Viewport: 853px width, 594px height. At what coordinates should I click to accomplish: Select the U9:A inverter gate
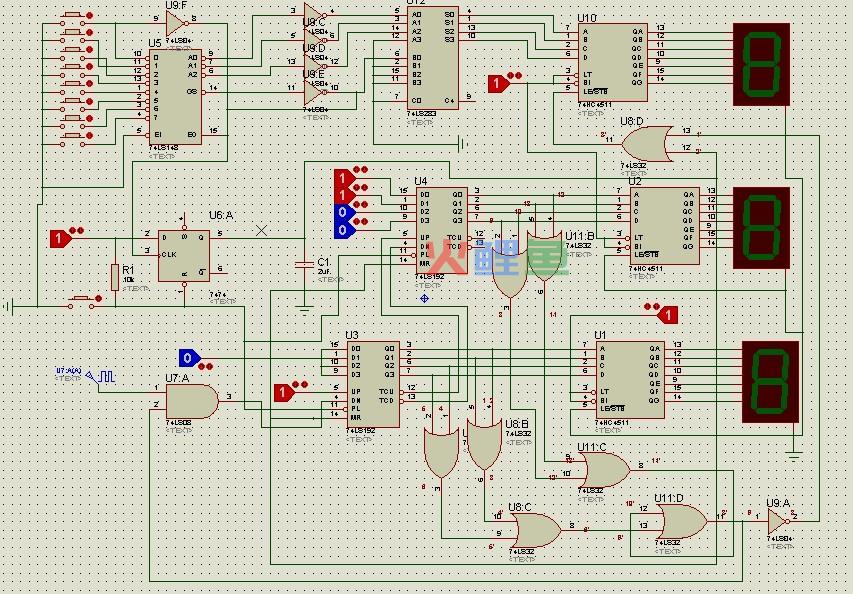[777, 521]
